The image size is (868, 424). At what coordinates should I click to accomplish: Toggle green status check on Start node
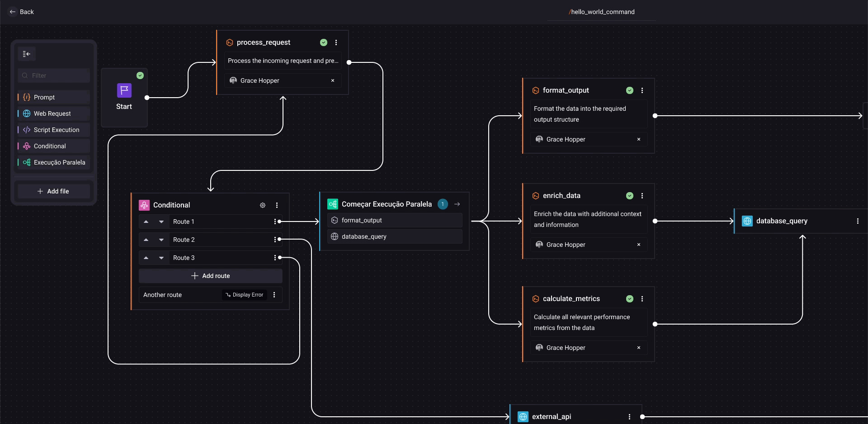point(140,75)
